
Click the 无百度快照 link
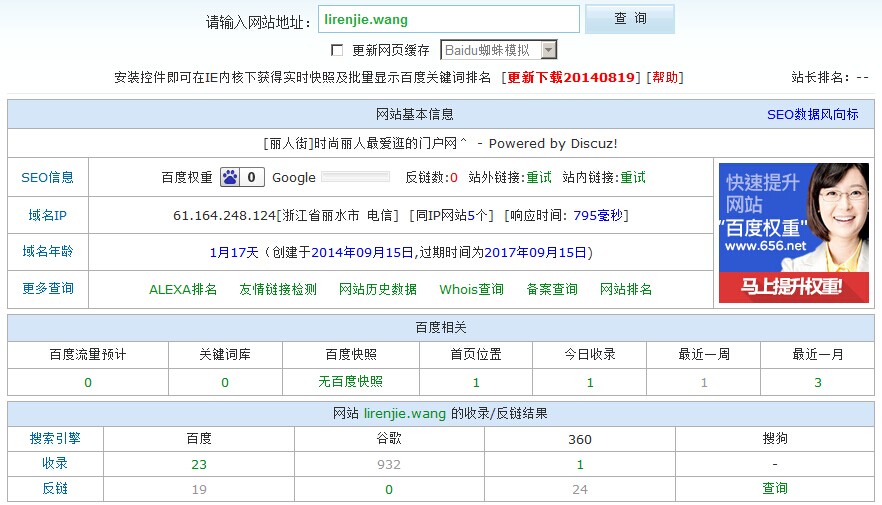[x=350, y=381]
